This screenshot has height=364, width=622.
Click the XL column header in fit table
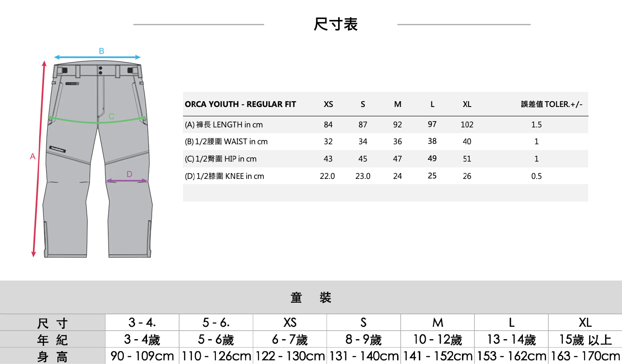coord(467,104)
